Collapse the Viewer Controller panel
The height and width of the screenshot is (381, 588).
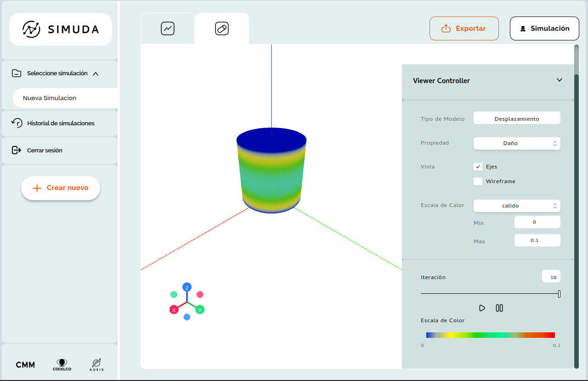pos(560,80)
